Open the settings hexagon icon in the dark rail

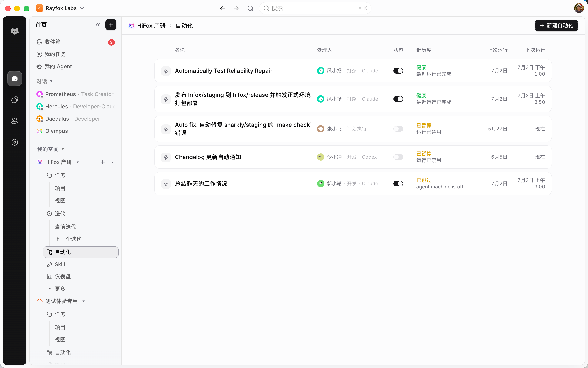coord(14,142)
